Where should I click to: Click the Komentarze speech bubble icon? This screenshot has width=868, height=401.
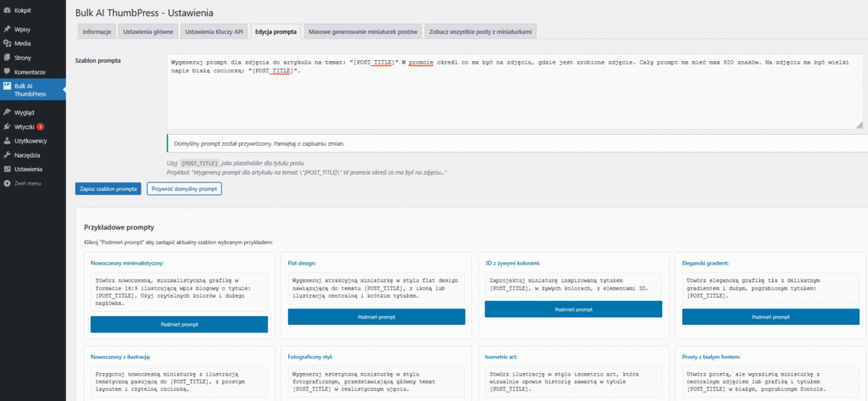click(7, 71)
